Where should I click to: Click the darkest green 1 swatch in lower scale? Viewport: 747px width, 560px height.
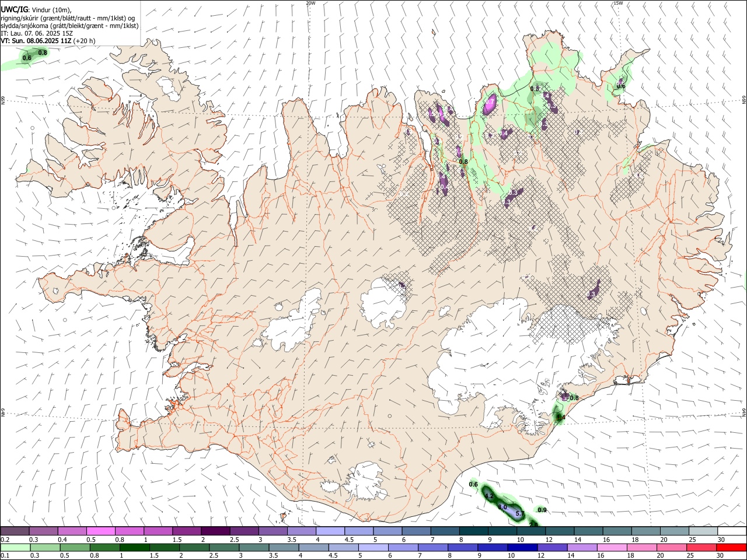[x=134, y=547]
